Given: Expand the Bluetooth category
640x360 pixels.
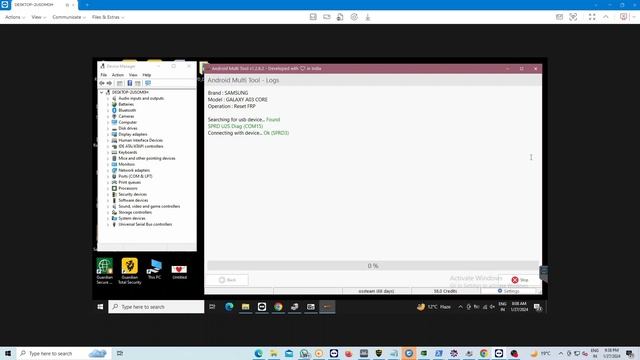Looking at the screenshot, I should point(108,110).
